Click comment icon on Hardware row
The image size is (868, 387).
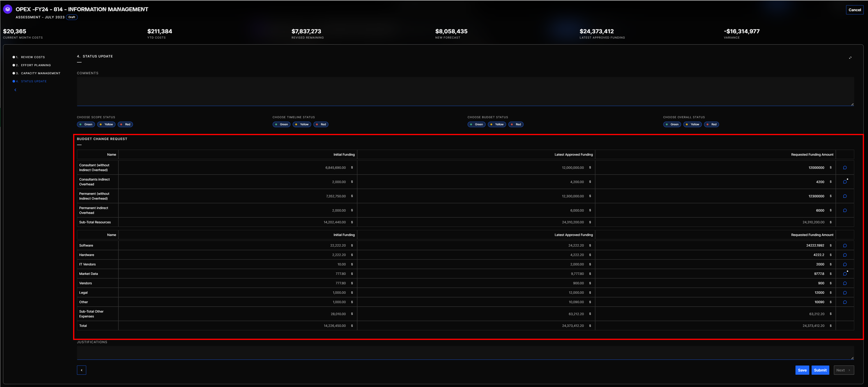pos(845,255)
